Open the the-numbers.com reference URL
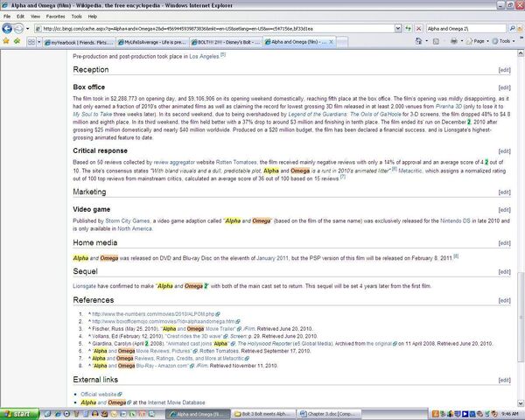Image resolution: width=525 pixels, height=420 pixels. pyautogui.click(x=156, y=314)
